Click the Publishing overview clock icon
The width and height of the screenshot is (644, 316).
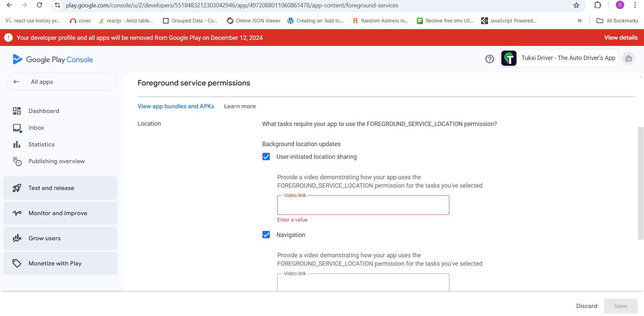coord(17,162)
